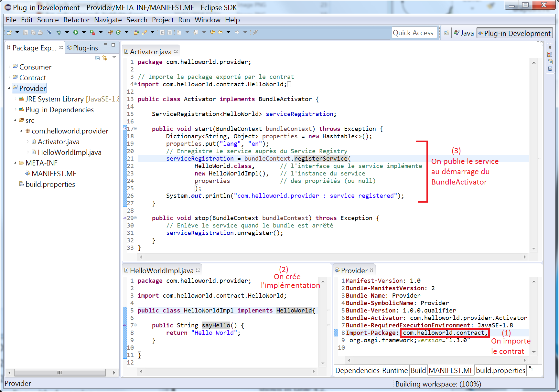Maximize the Package Explorer panel
559x392 pixels.
[x=113, y=45]
